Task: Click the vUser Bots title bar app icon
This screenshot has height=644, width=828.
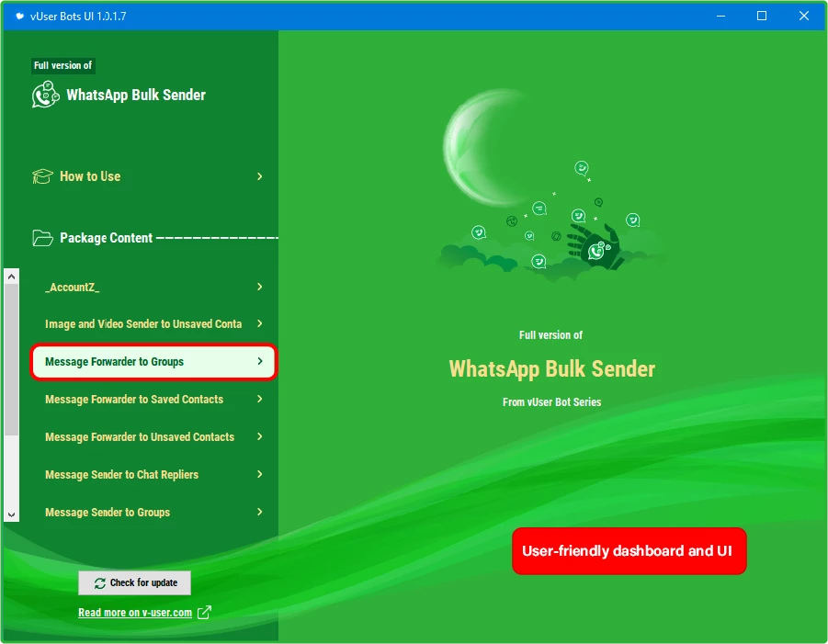Action: point(19,16)
